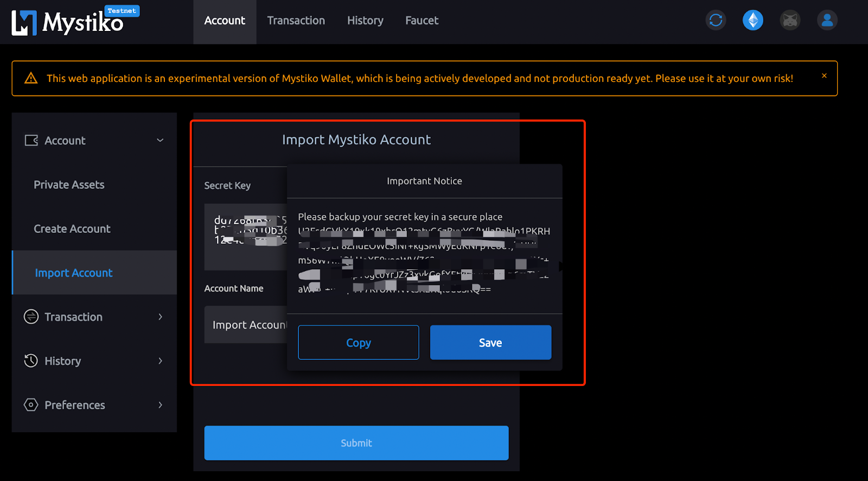Click the Transaction sidebar icon
Image resolution: width=868 pixels, height=481 pixels.
tap(31, 317)
